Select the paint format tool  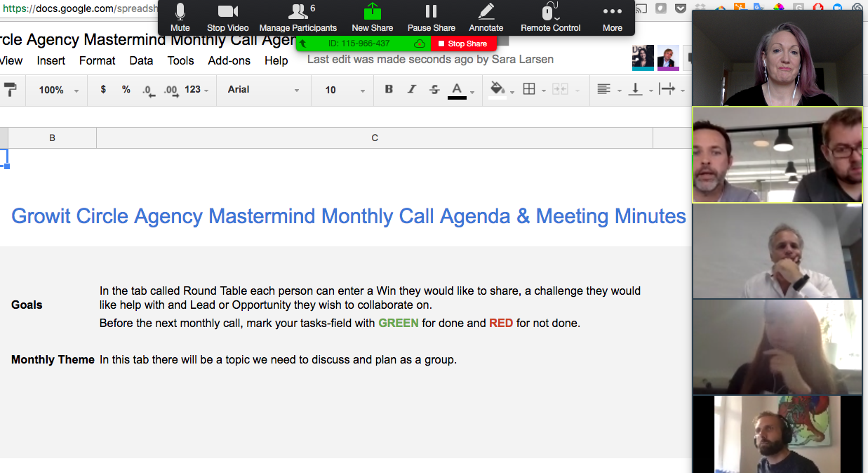(10, 89)
